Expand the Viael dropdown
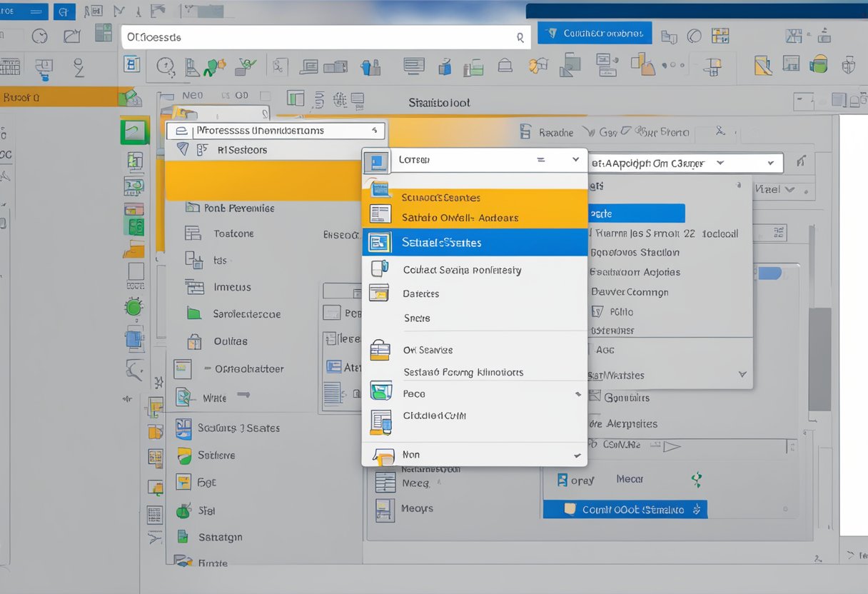The width and height of the screenshot is (868, 594). pos(789,189)
